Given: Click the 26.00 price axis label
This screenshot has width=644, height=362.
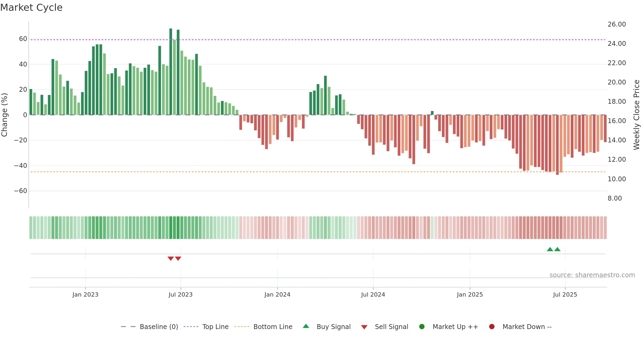Looking at the screenshot, I should click(x=617, y=24).
